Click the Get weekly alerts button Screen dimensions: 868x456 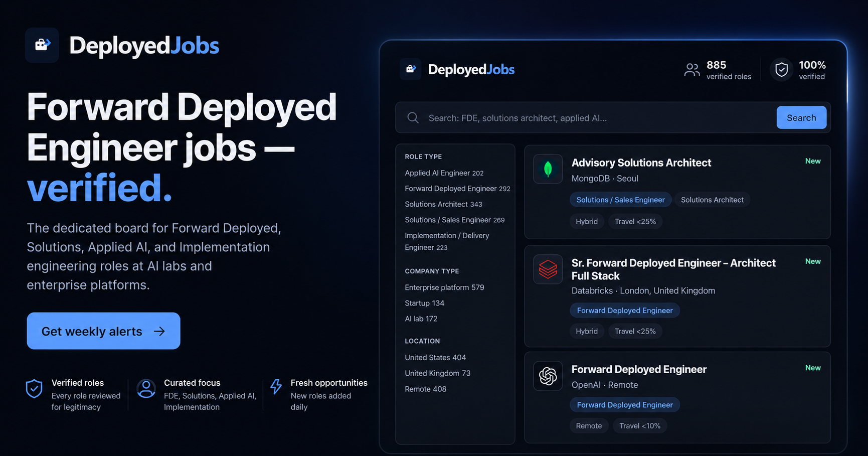click(103, 331)
